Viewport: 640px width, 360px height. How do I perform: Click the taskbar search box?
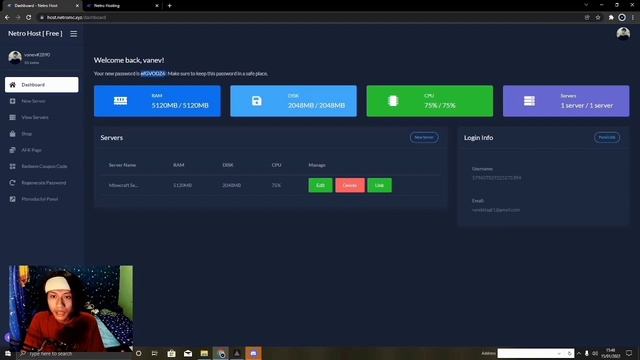(x=74, y=353)
